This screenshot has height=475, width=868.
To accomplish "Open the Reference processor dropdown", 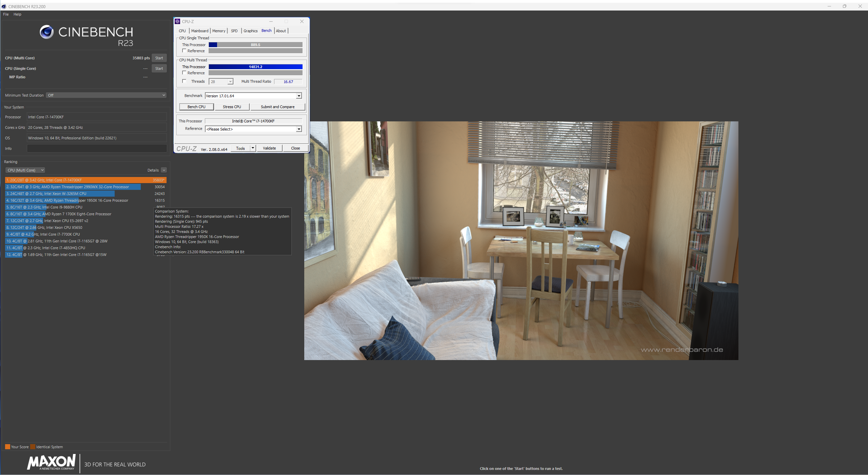I will (x=299, y=129).
